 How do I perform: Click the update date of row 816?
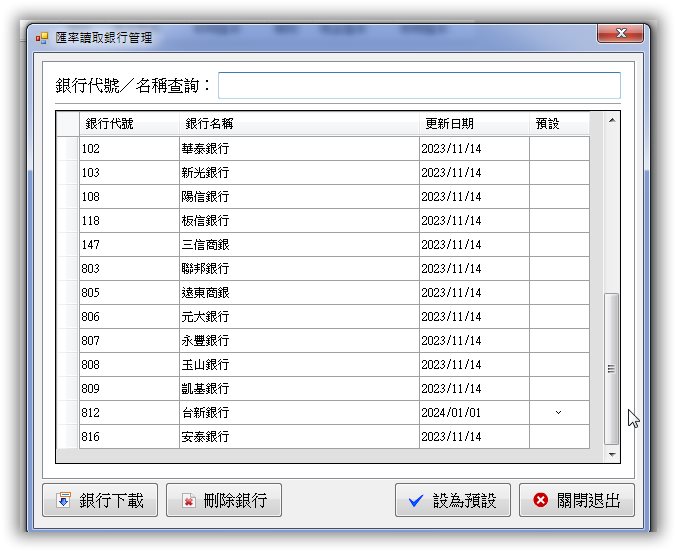coord(474,437)
